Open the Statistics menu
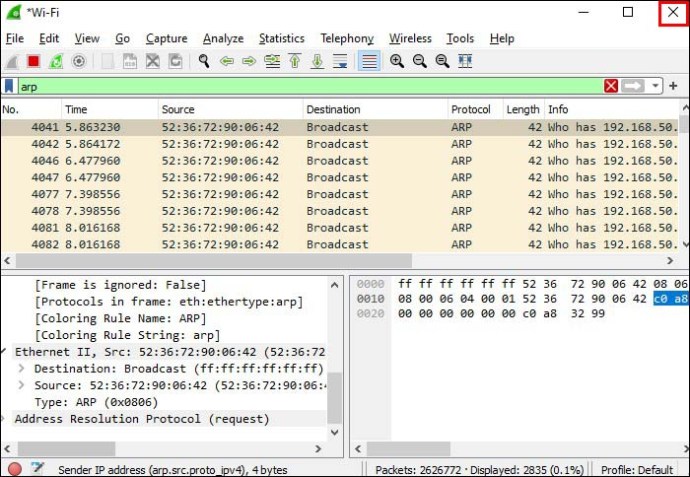Viewport: 690px width, 477px height. click(281, 38)
